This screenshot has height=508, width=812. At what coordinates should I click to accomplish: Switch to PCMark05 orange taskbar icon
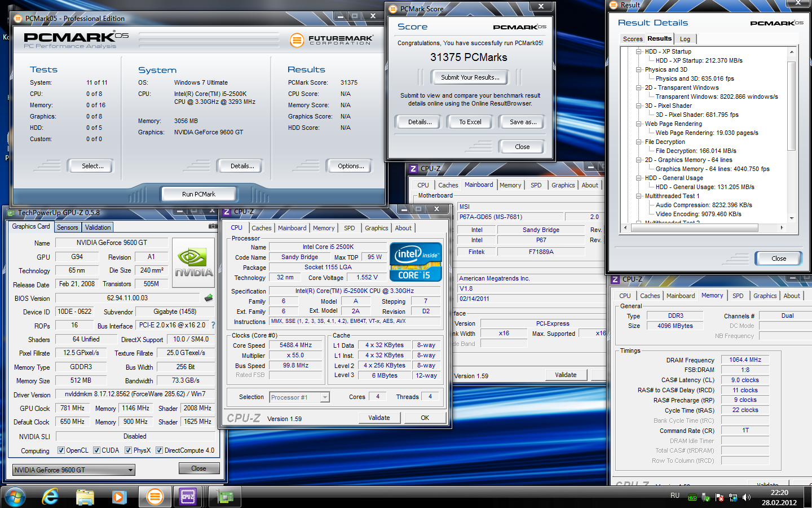click(154, 497)
